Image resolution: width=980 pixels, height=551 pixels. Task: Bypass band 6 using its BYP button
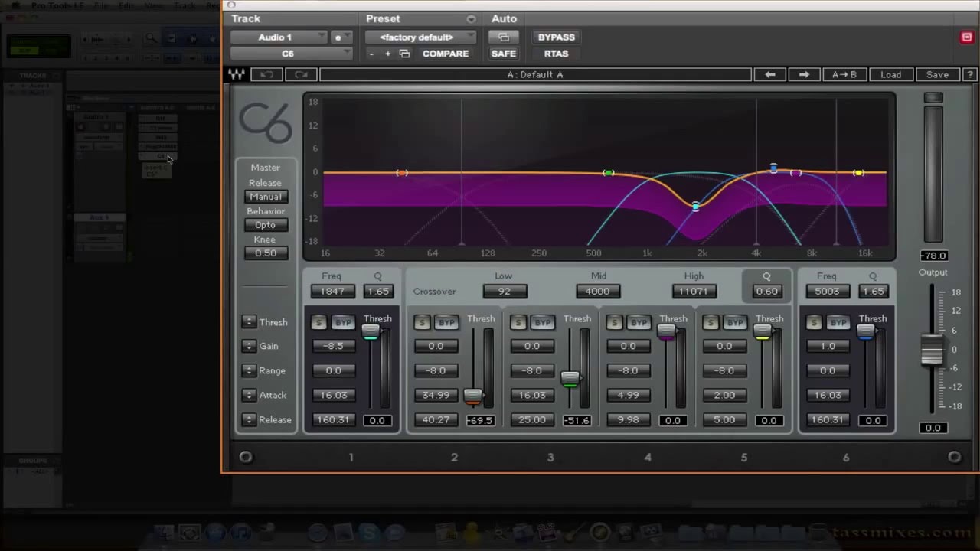point(838,323)
